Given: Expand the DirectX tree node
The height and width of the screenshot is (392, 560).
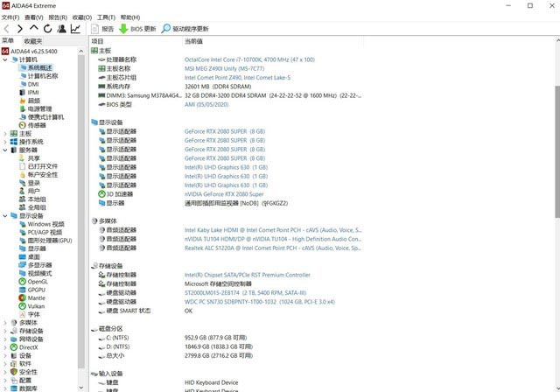Looking at the screenshot, I should pos(5,347).
